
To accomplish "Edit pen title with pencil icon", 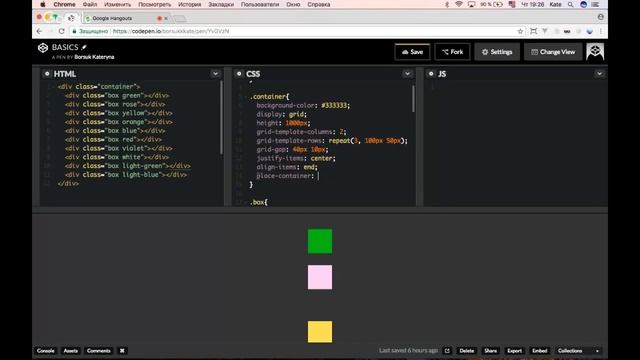I will [x=84, y=47].
